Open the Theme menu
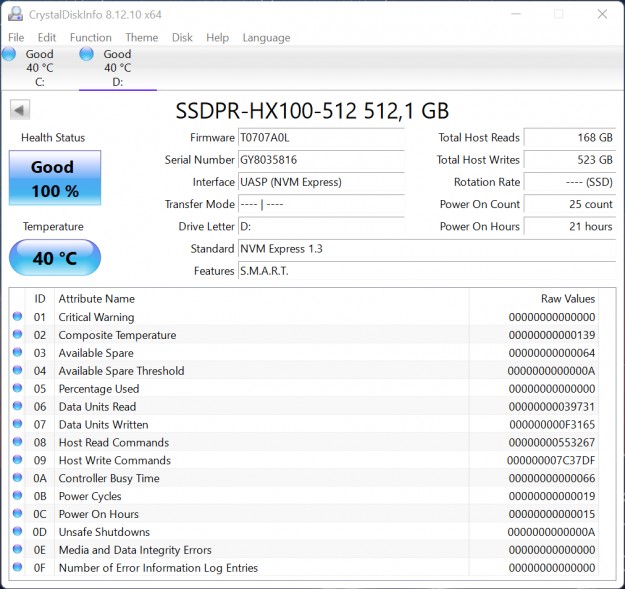Viewport: 625px width, 589px height. coord(141,38)
